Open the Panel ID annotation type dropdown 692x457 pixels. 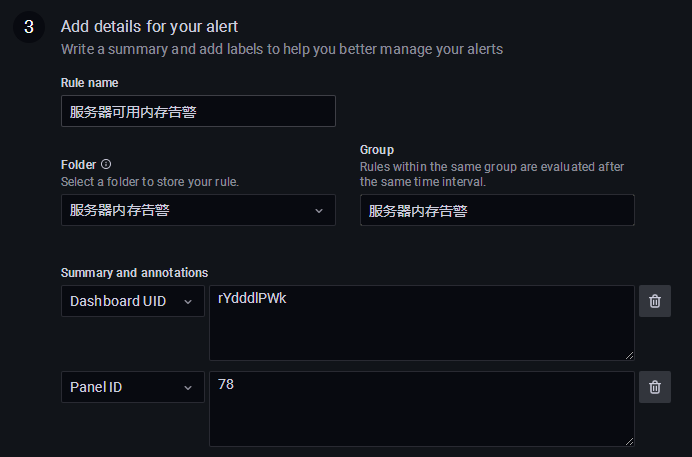(133, 387)
